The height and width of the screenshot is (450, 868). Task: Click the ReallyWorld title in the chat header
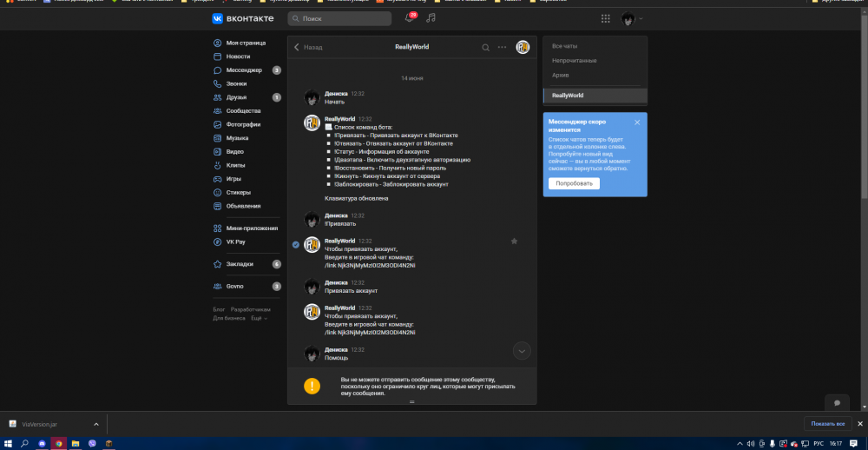tap(411, 47)
